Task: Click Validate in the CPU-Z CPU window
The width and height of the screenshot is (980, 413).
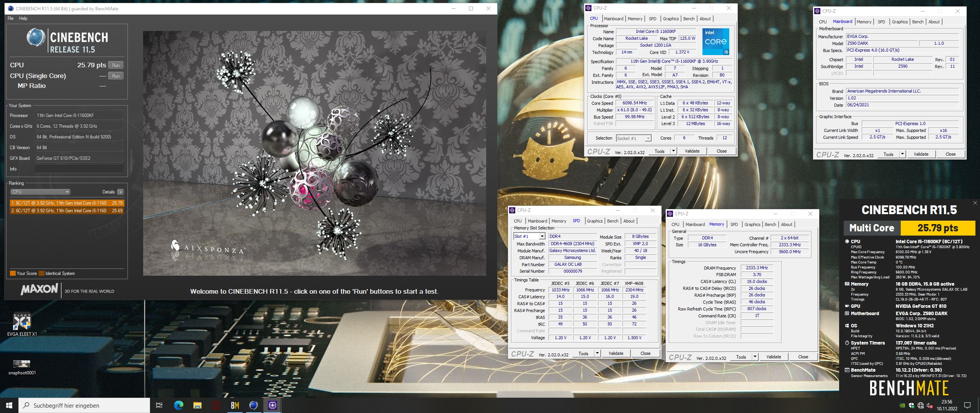Action: 692,151
